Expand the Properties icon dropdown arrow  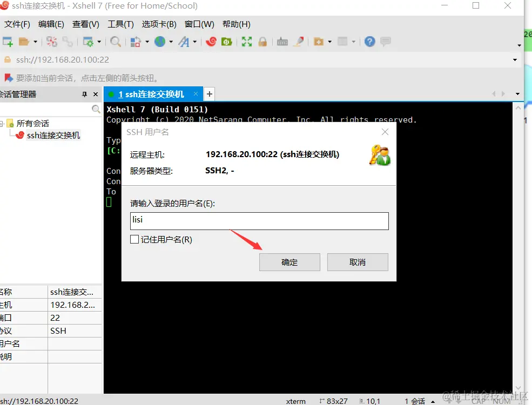click(x=99, y=42)
